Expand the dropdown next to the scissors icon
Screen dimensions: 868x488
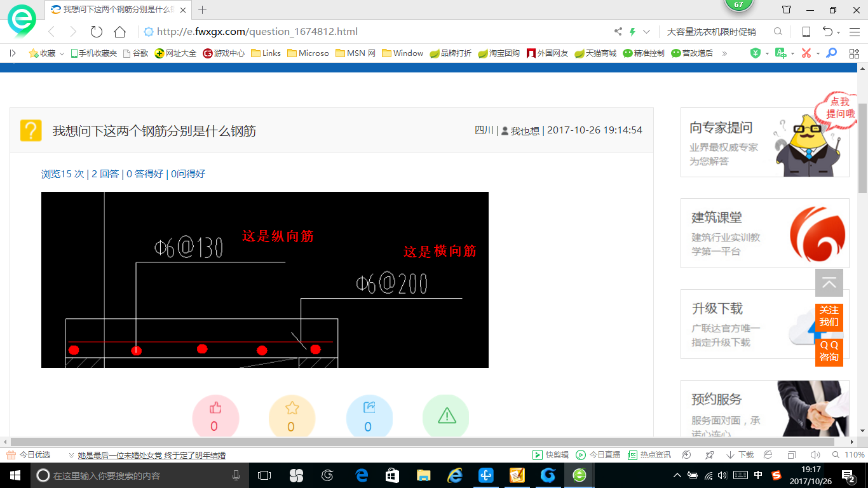(x=818, y=54)
